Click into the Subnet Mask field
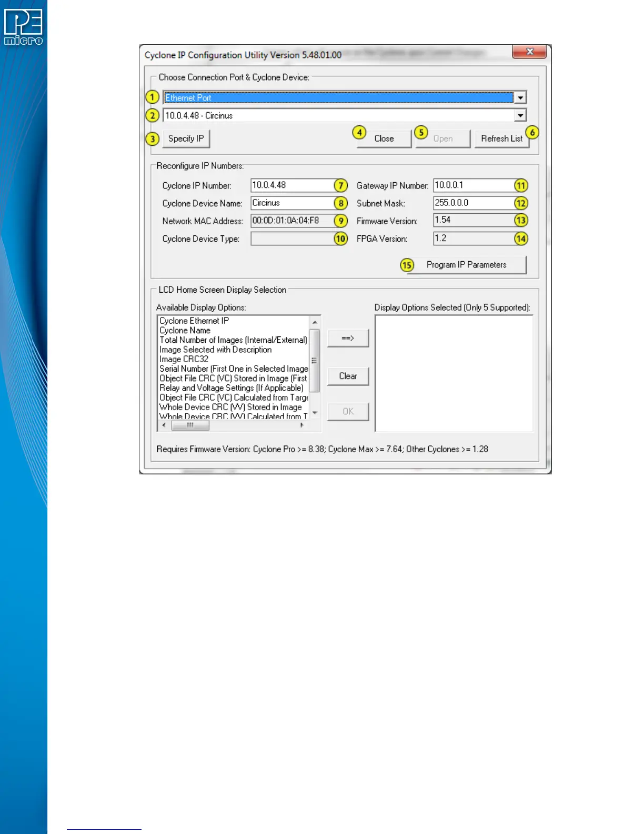 tap(473, 203)
